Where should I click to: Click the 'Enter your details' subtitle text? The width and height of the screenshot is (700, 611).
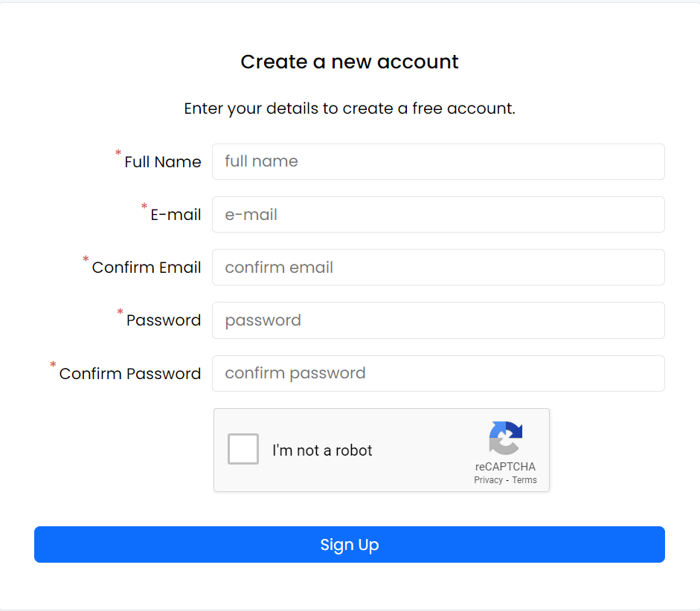[x=349, y=108]
